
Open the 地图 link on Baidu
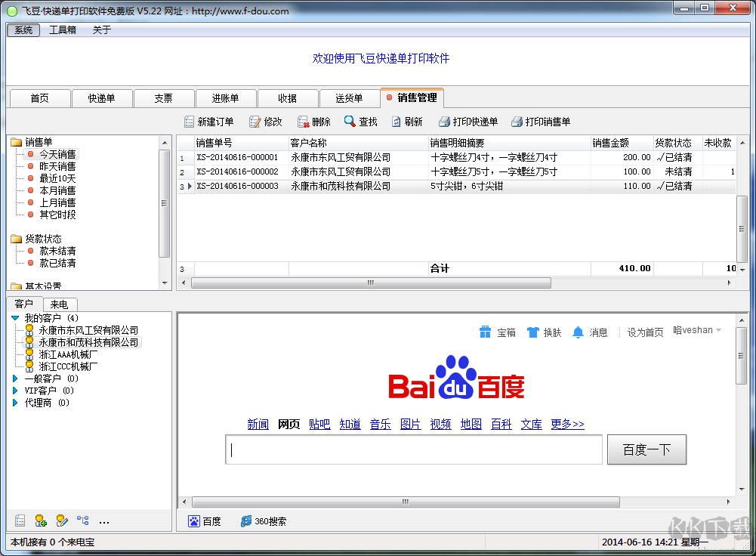pyautogui.click(x=471, y=424)
